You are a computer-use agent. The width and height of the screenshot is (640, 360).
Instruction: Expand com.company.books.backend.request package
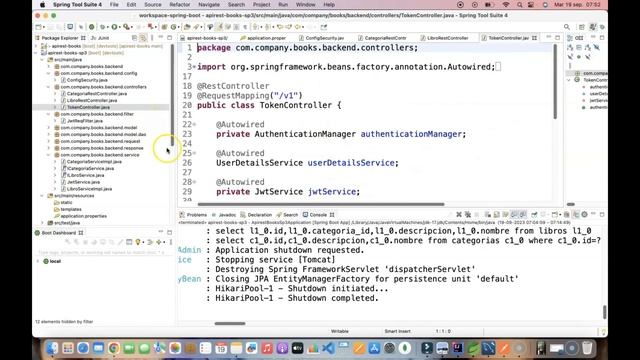[49, 141]
